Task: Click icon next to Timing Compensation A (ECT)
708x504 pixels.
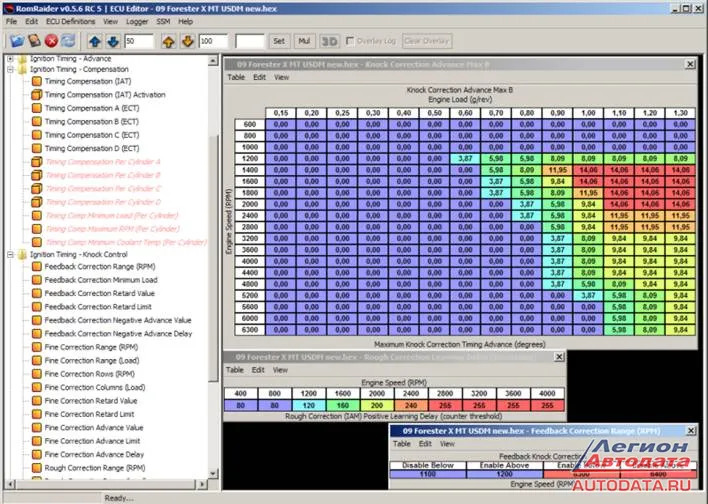Action: 37,108
